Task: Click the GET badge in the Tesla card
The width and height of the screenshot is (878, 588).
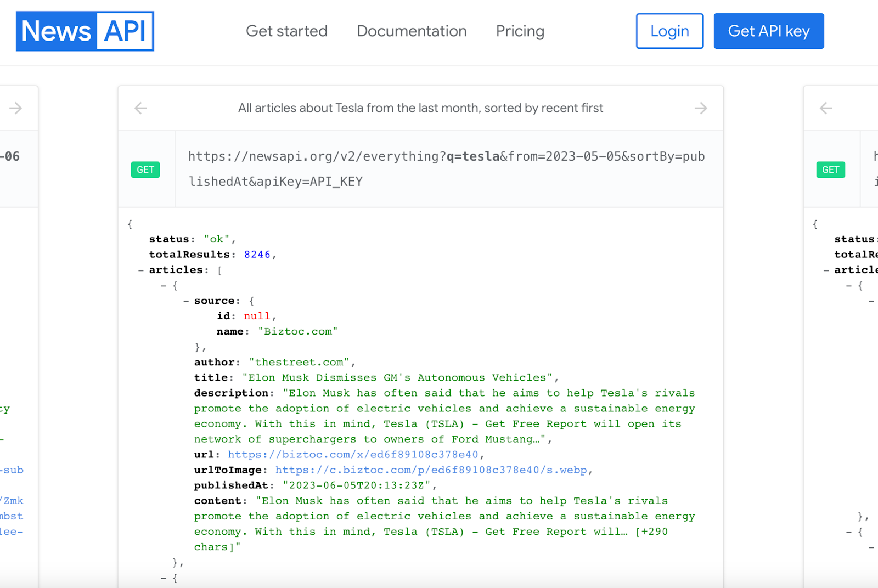Action: 145,169
